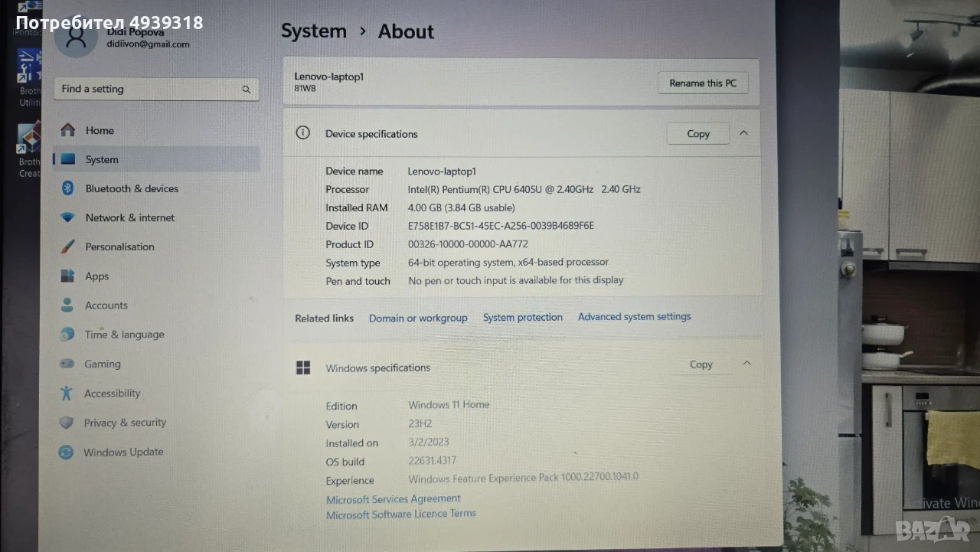The image size is (980, 552).
Task: Copy the device specifications
Action: coord(698,134)
